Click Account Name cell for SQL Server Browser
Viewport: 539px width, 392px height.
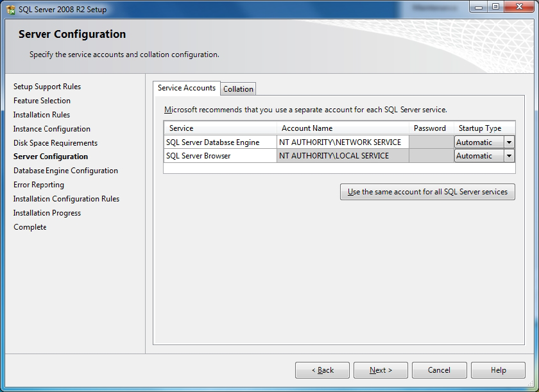[x=343, y=156]
